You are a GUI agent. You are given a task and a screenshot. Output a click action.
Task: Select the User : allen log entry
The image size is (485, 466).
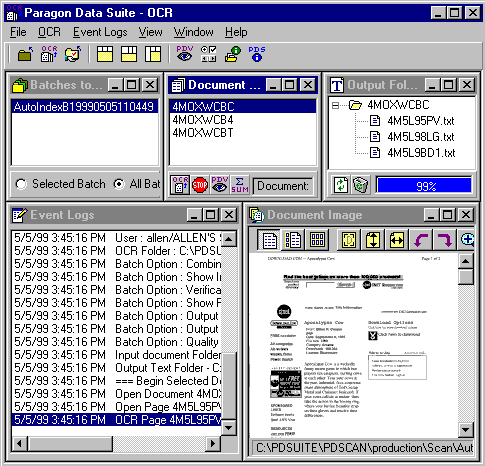click(117, 238)
